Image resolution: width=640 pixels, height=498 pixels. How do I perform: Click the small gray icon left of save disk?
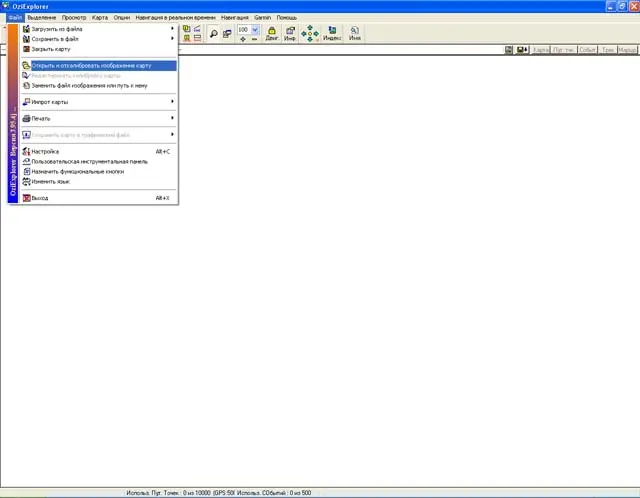[x=509, y=50]
